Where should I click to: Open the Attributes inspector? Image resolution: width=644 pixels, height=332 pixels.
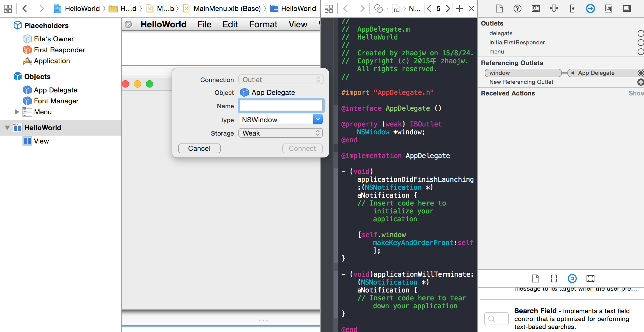tap(554, 9)
